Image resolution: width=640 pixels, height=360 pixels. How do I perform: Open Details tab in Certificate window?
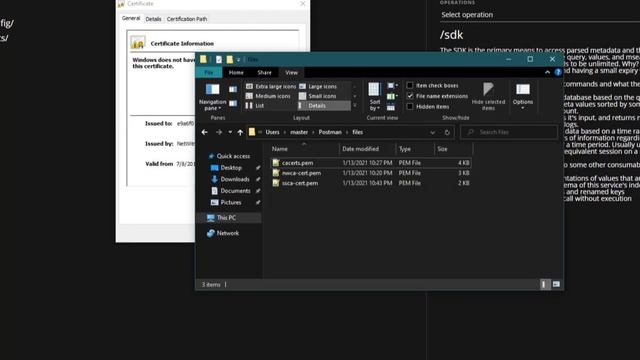[153, 19]
